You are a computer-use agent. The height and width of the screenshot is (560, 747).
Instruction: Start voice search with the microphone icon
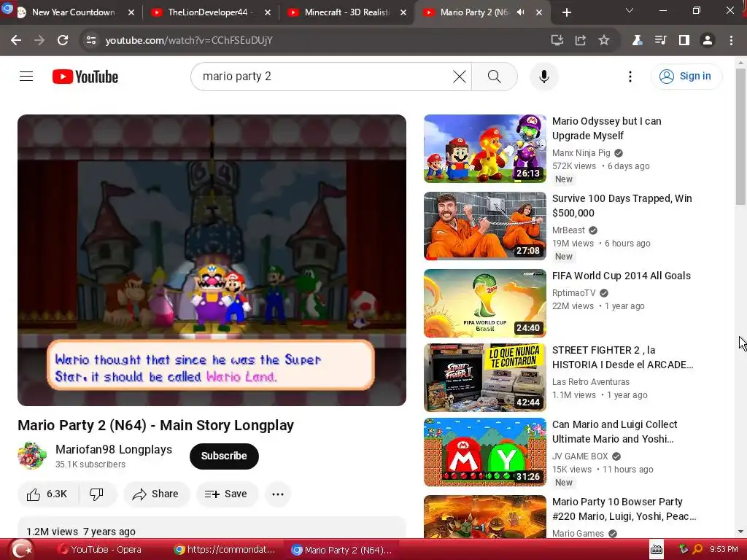click(543, 76)
